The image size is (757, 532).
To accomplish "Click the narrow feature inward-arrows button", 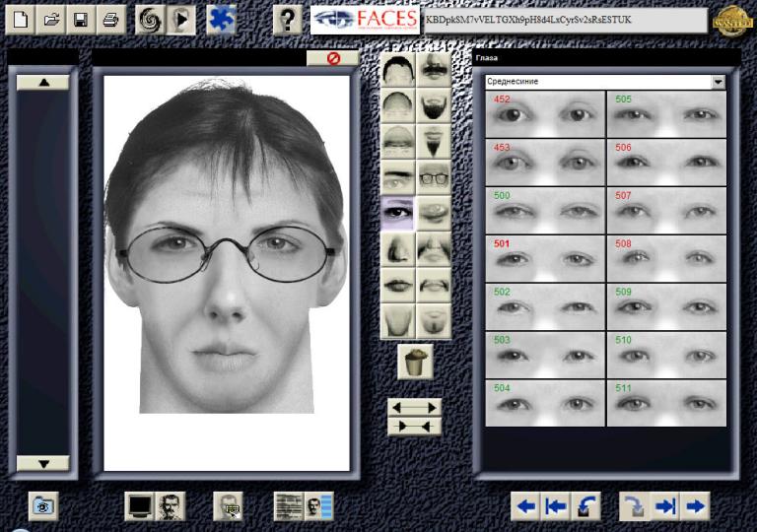I will pyautogui.click(x=414, y=426).
